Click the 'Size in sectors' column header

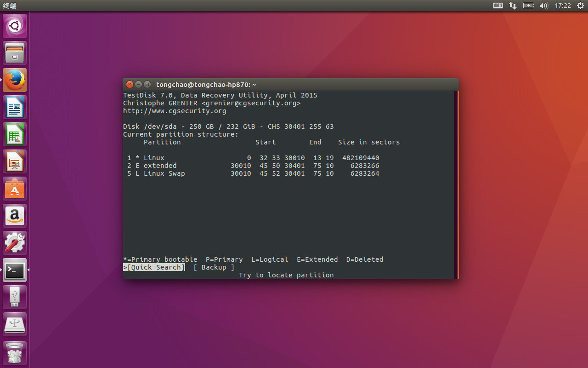[369, 142]
